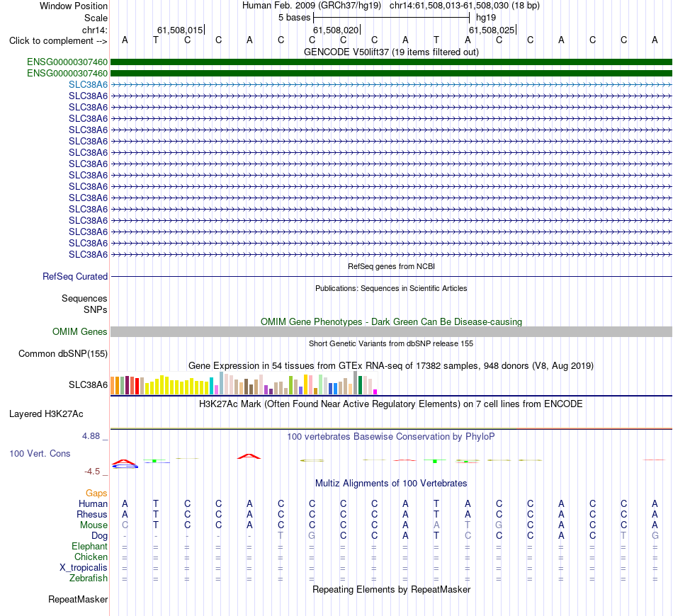The width and height of the screenshot is (673, 616).
Task: Click the 'Layered H3K27Ac' track label
Action: pos(46,414)
